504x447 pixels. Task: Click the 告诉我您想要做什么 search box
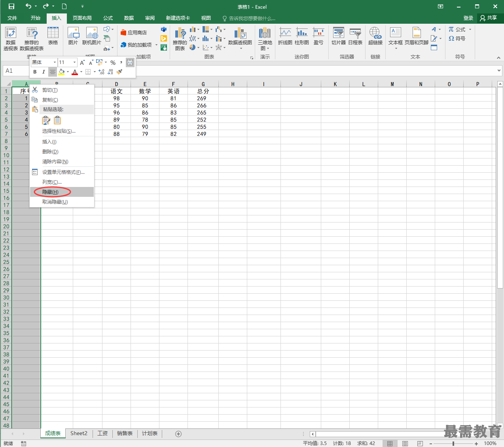tap(249, 18)
